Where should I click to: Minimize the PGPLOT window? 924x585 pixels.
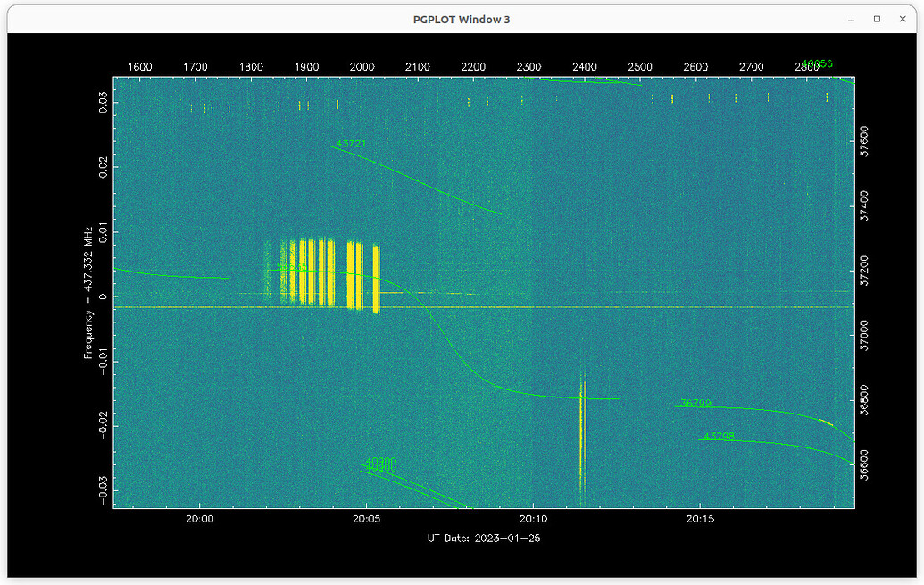(x=851, y=19)
